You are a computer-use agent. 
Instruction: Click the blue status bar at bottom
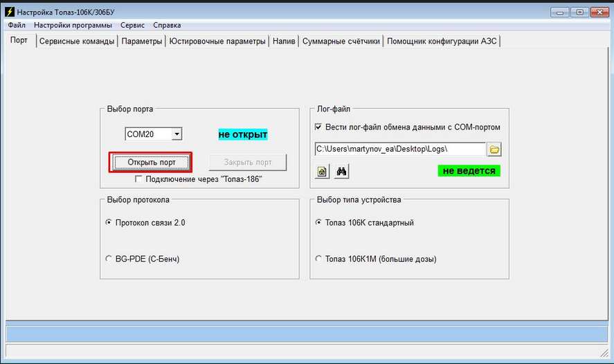307,334
